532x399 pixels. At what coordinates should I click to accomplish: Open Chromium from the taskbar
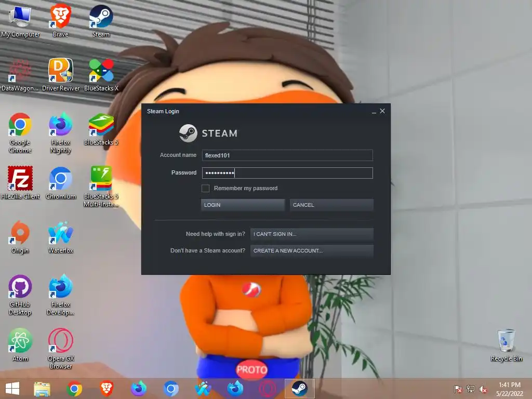[171, 389]
